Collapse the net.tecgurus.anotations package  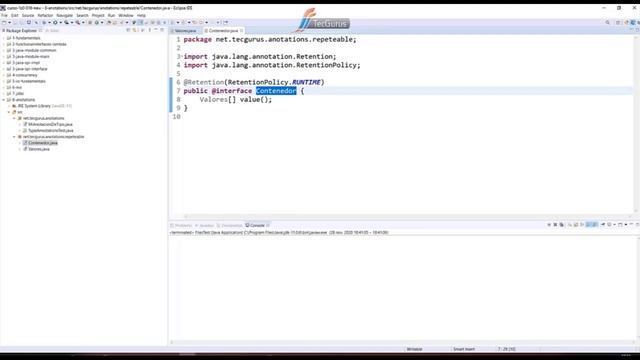pyautogui.click(x=14, y=118)
